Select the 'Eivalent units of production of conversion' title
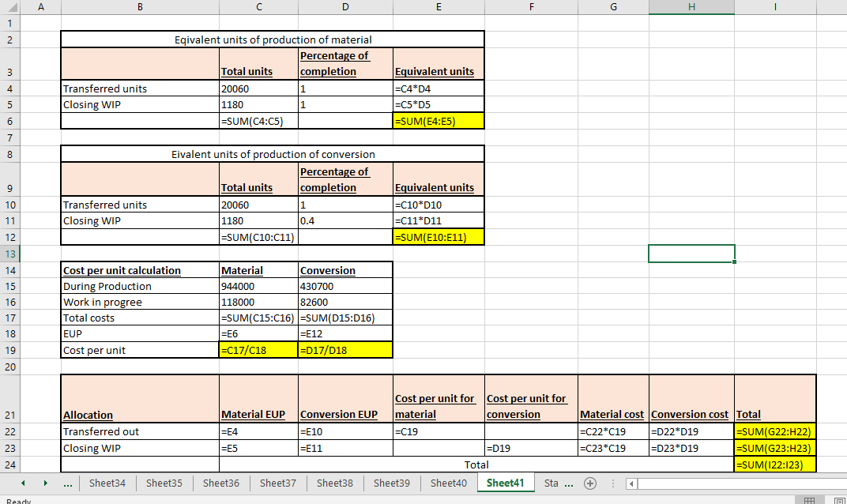The width and height of the screenshot is (847, 504). [273, 154]
